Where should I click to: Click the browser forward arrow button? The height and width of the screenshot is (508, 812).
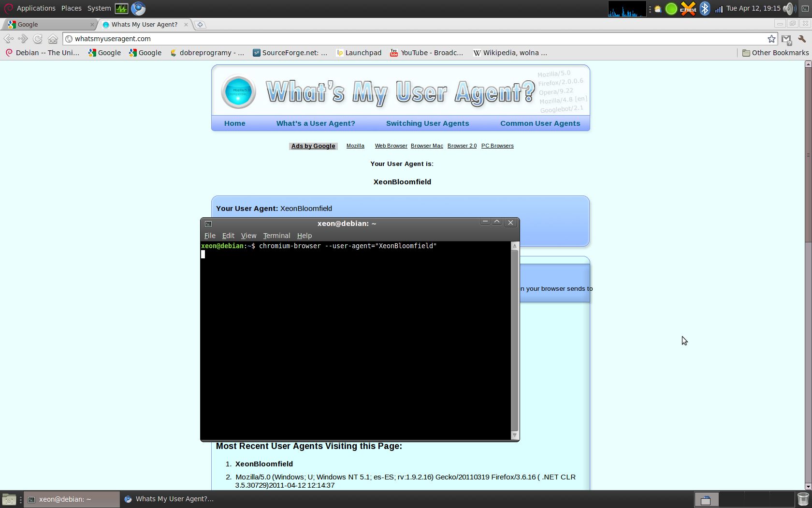[23, 39]
